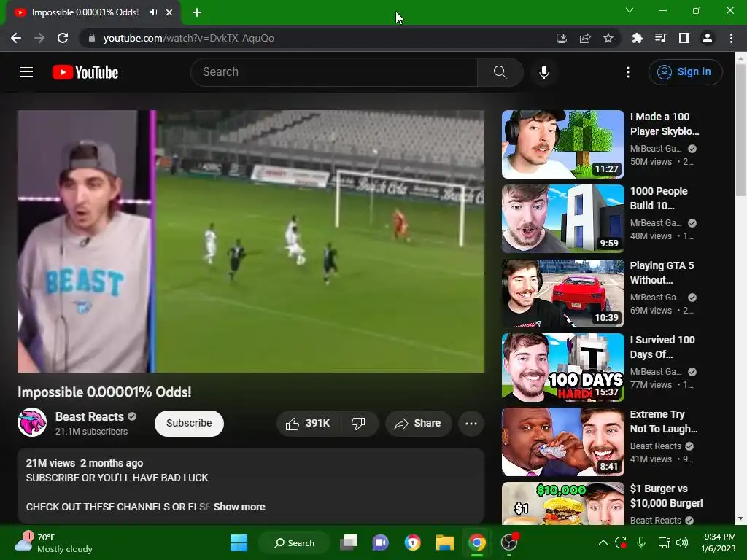Open 1000 People Build video thumbnail
The height and width of the screenshot is (560, 747).
pyautogui.click(x=562, y=219)
